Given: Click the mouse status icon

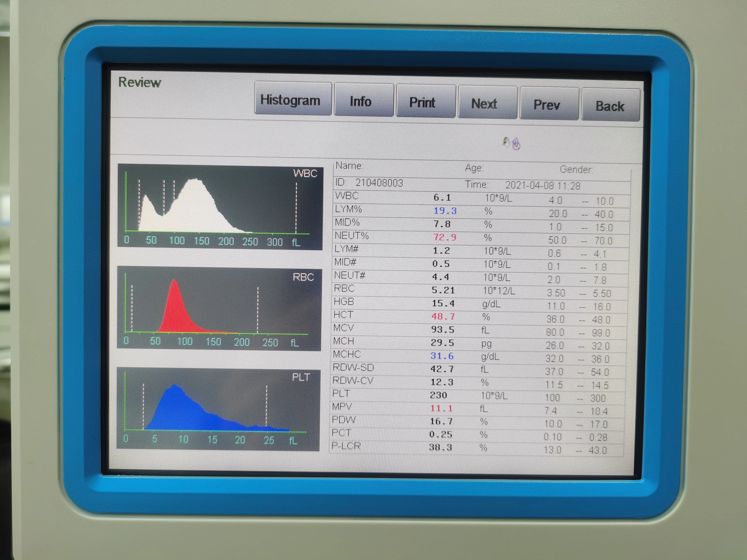Looking at the screenshot, I should tap(506, 142).
